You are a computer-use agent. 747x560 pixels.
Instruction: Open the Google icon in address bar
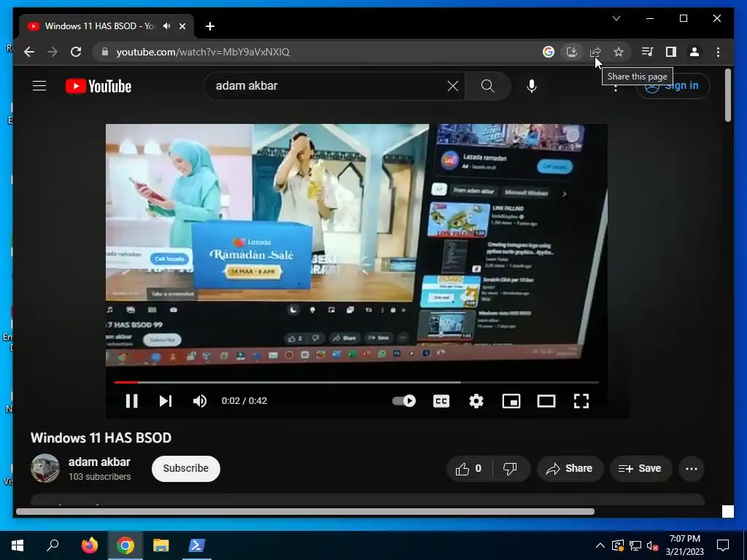click(x=549, y=52)
